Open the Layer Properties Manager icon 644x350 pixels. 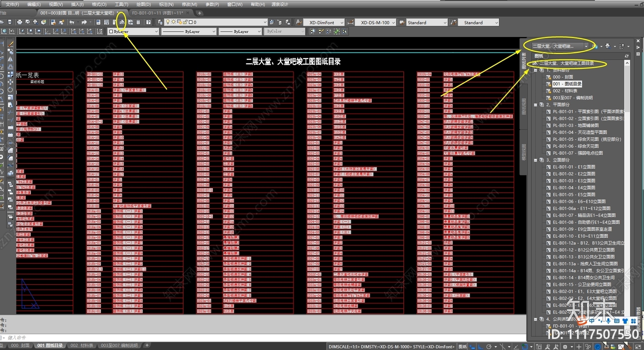click(x=160, y=22)
